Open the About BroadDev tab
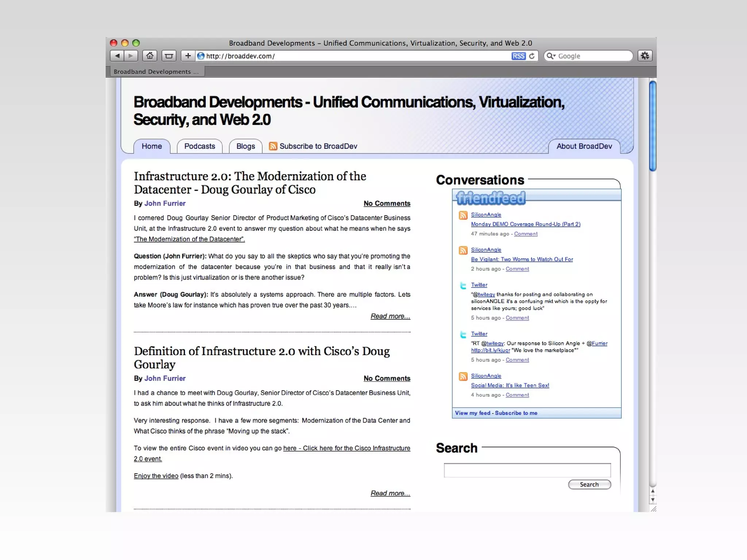This screenshot has width=747, height=560. [x=584, y=146]
